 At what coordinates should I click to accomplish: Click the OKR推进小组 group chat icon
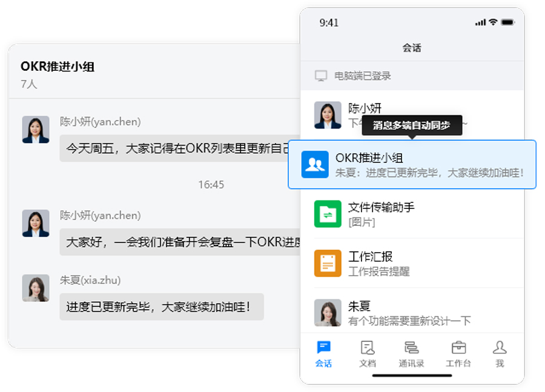pos(315,165)
